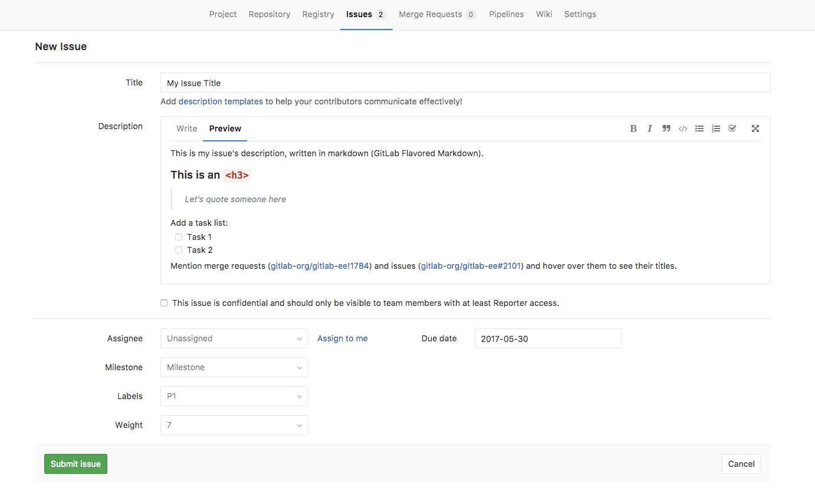Check the Task 2 checkbox
Viewport: 815px width, 504px height.
click(179, 250)
